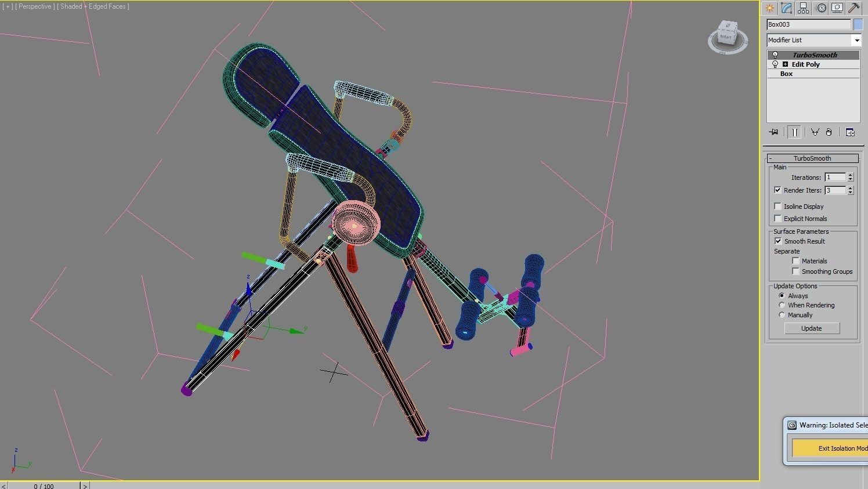The width and height of the screenshot is (868, 489).
Task: Collapse the TurboSmooth rollout
Action: (812, 158)
